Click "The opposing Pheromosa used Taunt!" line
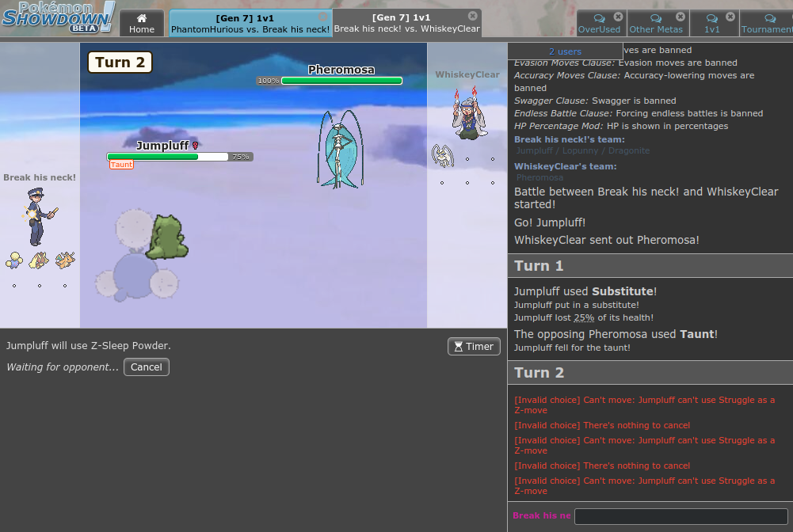Viewport: 793px width, 532px height. pyautogui.click(x=616, y=334)
